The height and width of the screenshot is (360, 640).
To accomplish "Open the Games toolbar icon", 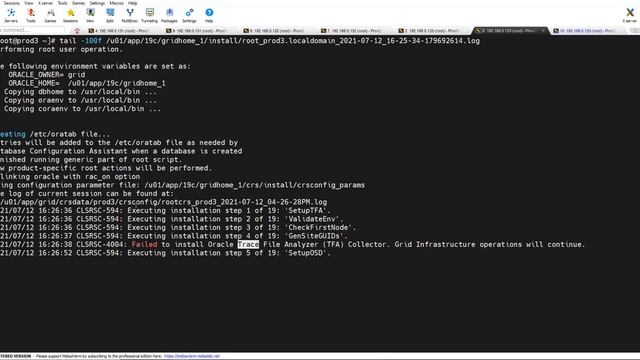I will tap(50, 16).
